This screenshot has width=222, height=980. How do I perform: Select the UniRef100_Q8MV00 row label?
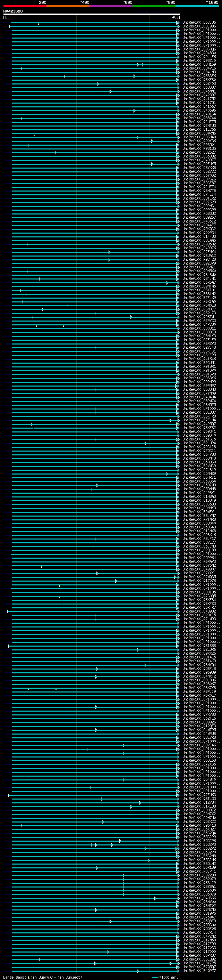click(199, 902)
